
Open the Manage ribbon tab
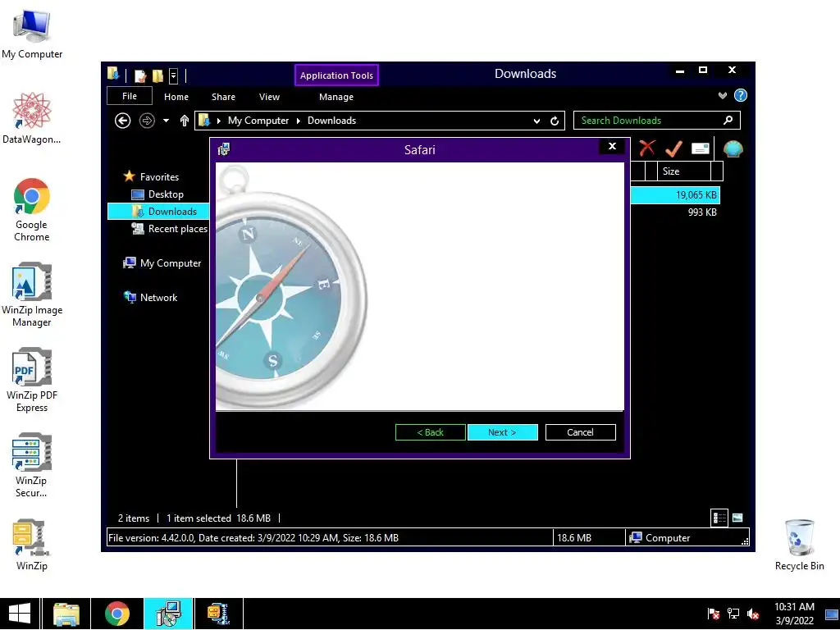[336, 97]
